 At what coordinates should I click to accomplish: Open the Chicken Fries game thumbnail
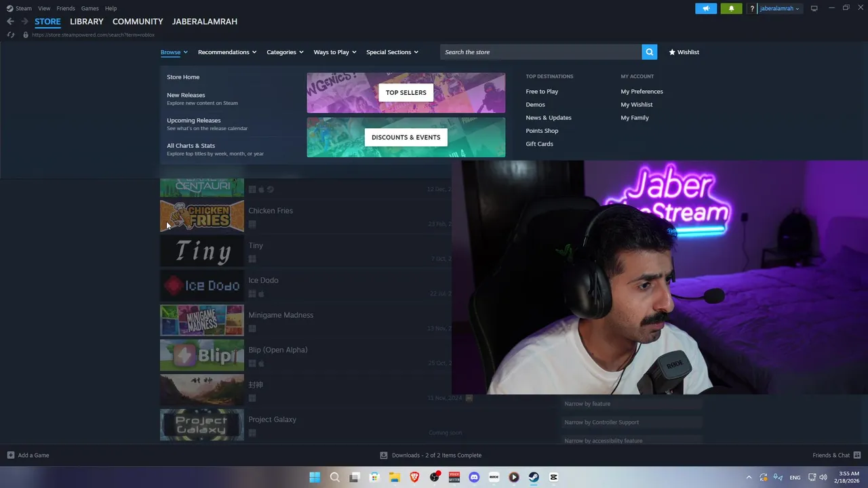point(202,216)
